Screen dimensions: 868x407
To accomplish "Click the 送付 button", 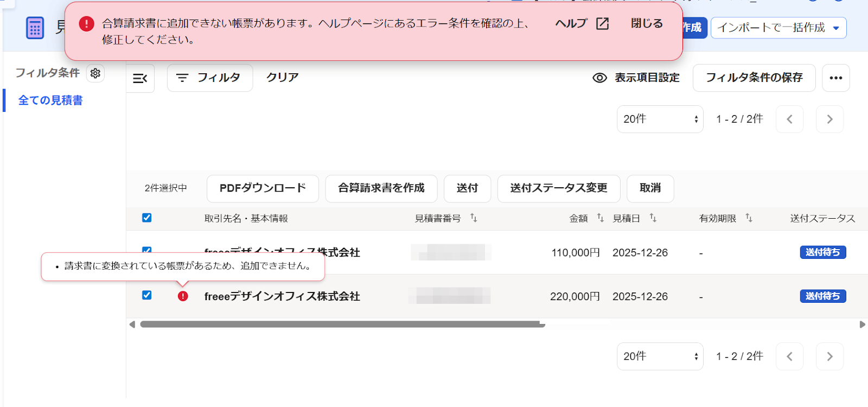I will pos(467,188).
